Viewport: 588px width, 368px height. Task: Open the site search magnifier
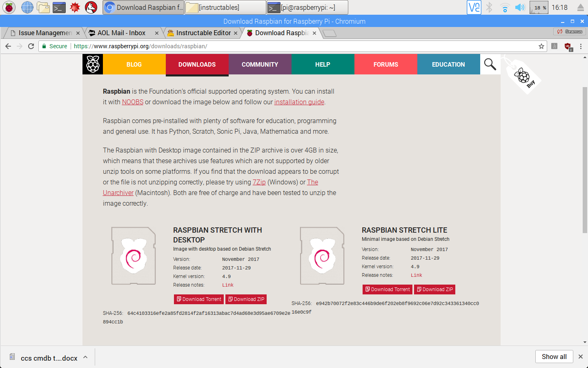tap(490, 64)
